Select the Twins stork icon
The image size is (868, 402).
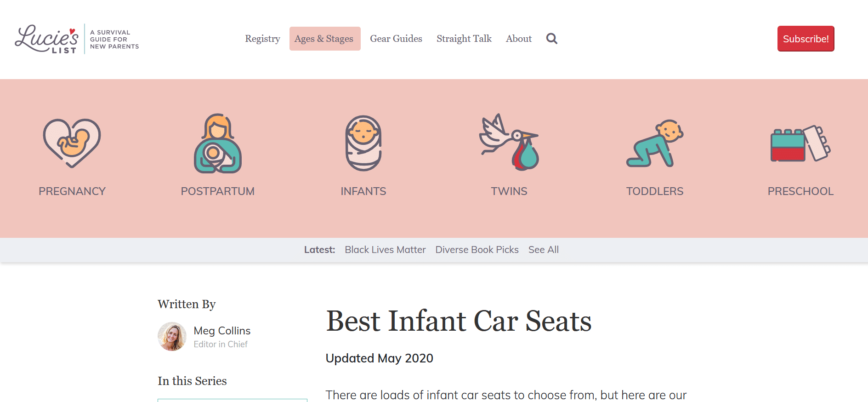(509, 142)
